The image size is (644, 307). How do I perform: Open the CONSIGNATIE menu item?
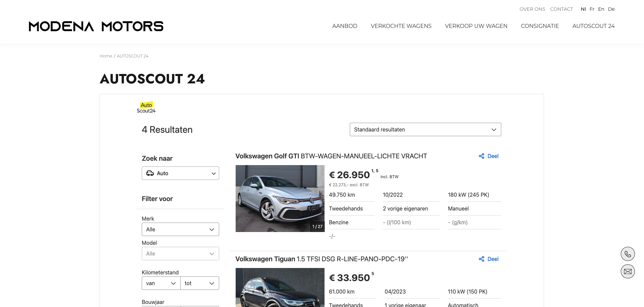click(x=540, y=26)
